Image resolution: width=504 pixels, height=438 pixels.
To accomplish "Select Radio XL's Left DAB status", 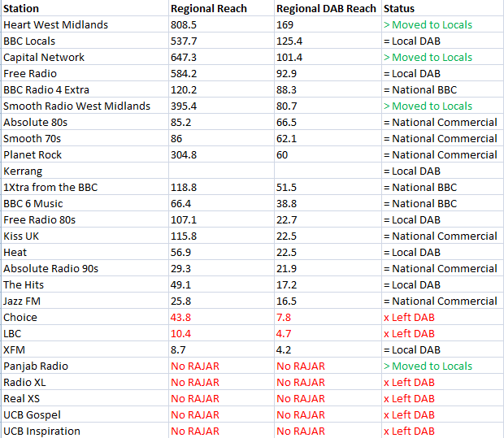I will click(x=442, y=382).
